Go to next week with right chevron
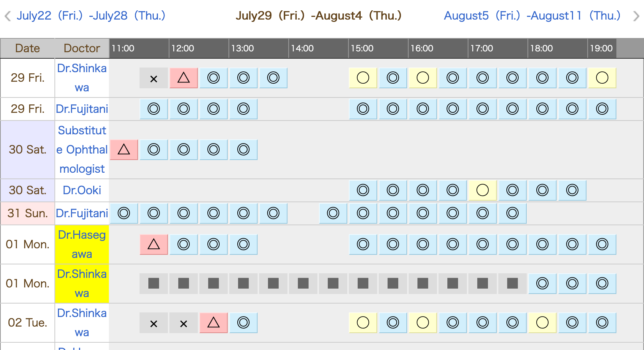 pos(636,16)
